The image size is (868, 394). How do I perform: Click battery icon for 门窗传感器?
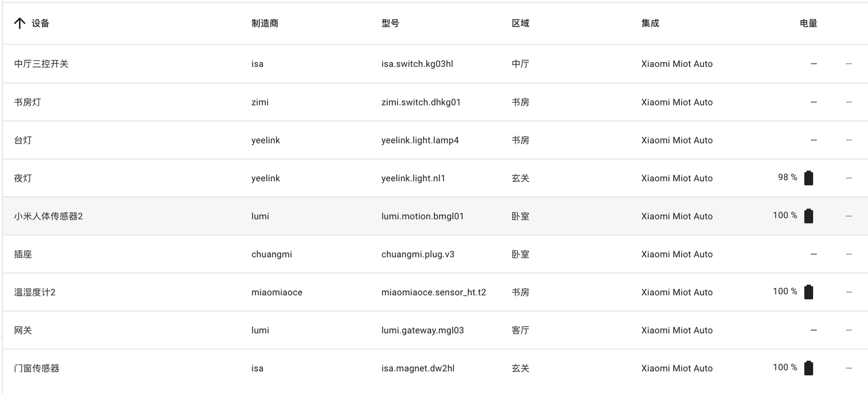coord(808,368)
